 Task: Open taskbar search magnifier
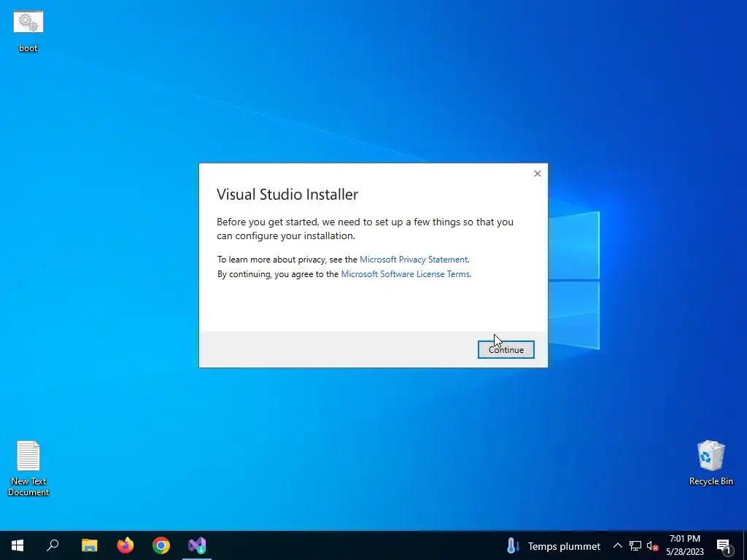53,545
